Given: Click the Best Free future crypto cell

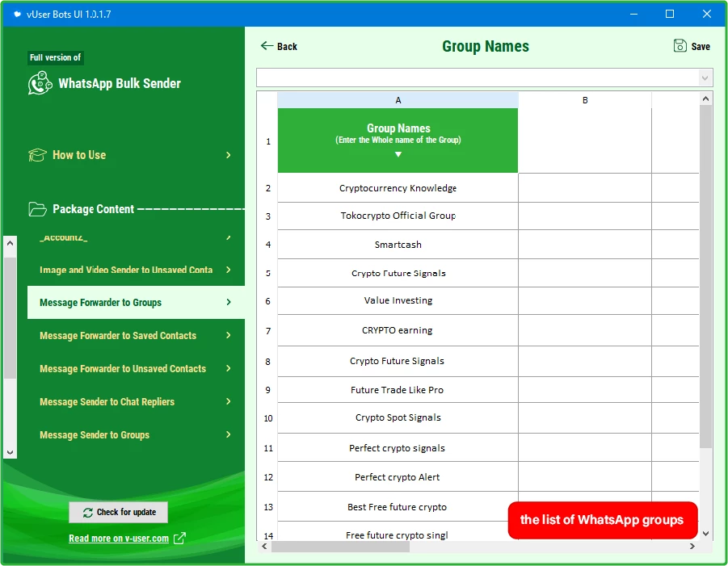Looking at the screenshot, I should (398, 506).
